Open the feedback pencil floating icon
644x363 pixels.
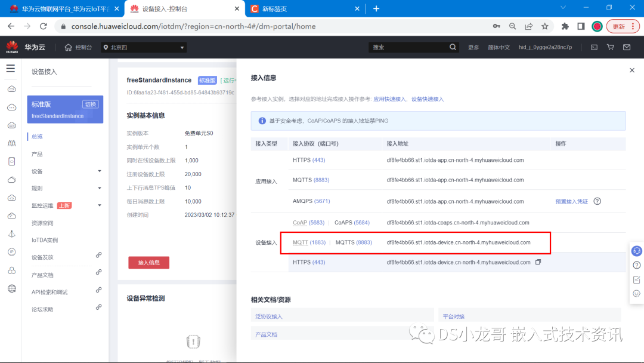click(636, 279)
